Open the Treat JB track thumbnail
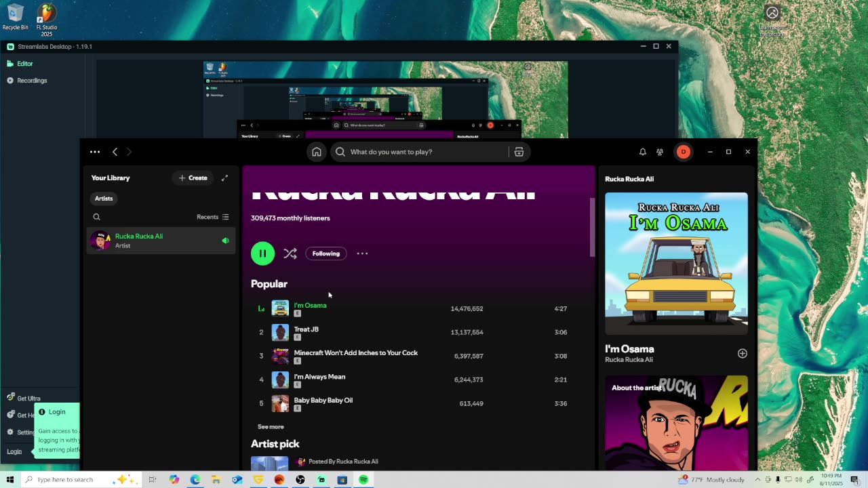This screenshot has width=868, height=488. tap(280, 332)
